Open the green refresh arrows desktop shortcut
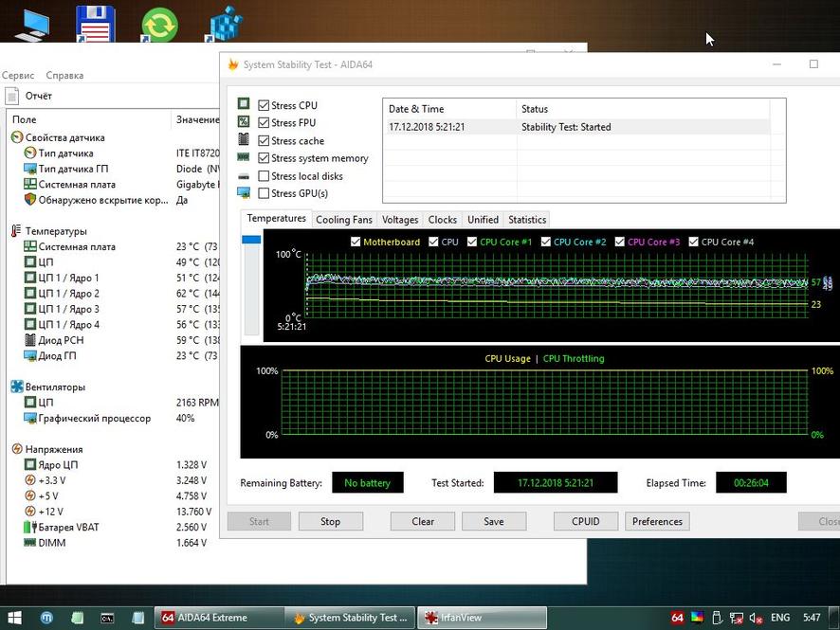840x630 pixels. (159, 24)
